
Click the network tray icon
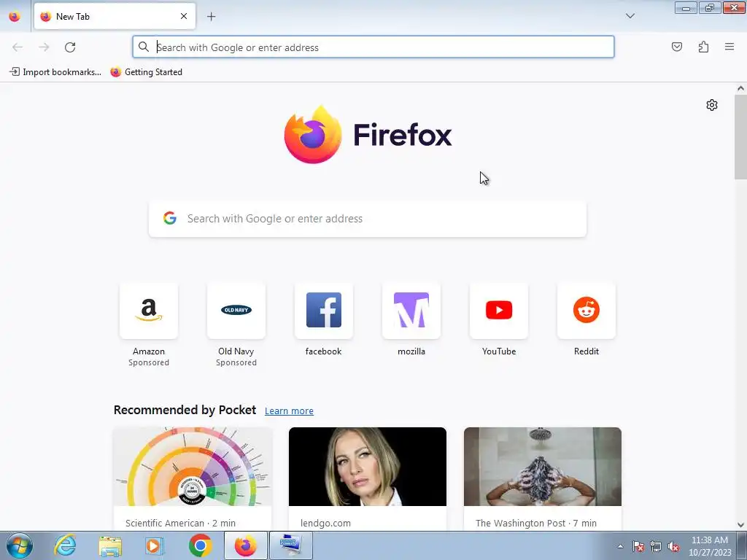pos(656,546)
